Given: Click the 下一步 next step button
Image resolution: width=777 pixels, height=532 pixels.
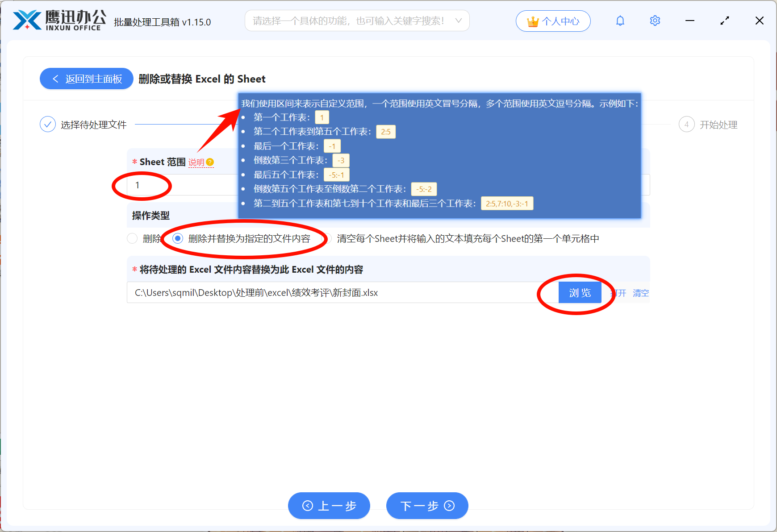Looking at the screenshot, I should click(x=426, y=506).
